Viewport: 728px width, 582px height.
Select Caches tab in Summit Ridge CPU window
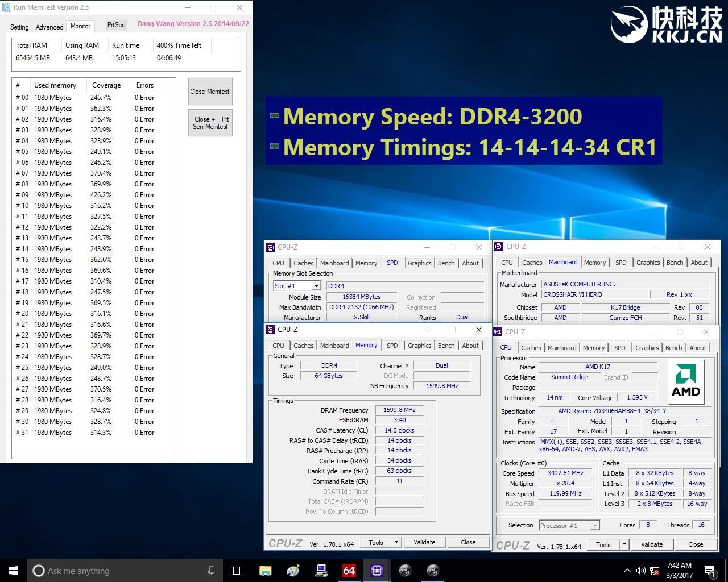(531, 348)
